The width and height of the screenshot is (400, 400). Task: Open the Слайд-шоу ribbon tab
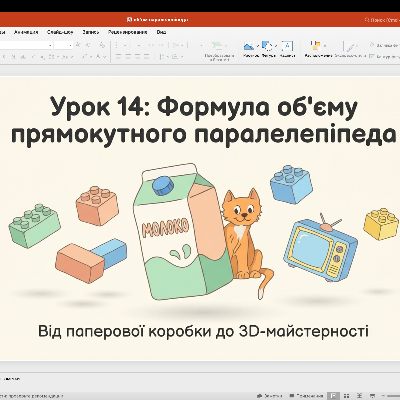60,32
